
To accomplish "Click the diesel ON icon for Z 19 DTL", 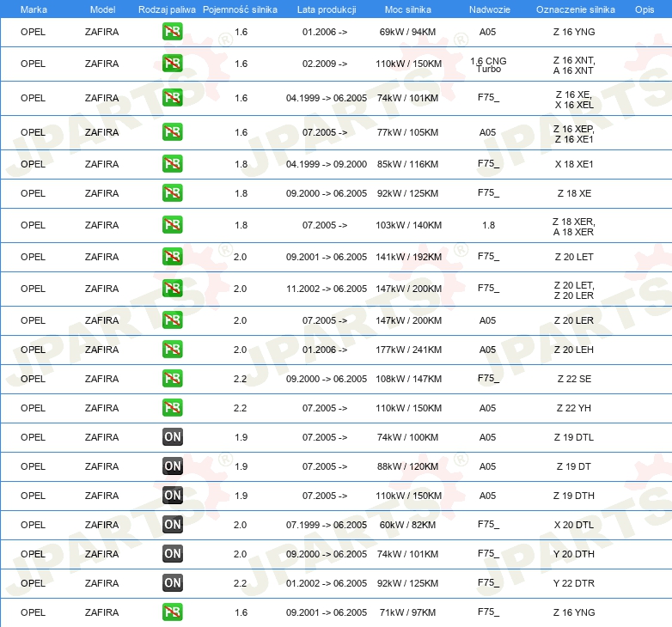I will pyautogui.click(x=173, y=437).
